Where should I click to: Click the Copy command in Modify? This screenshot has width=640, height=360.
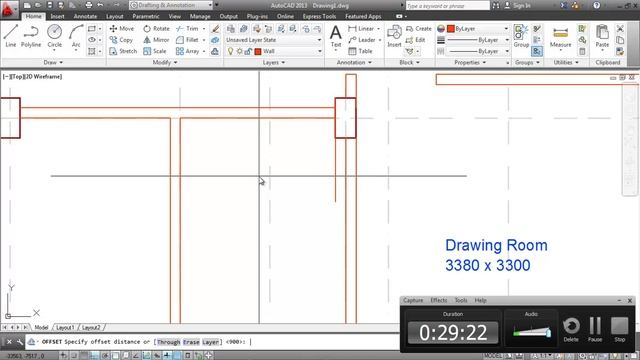121,40
